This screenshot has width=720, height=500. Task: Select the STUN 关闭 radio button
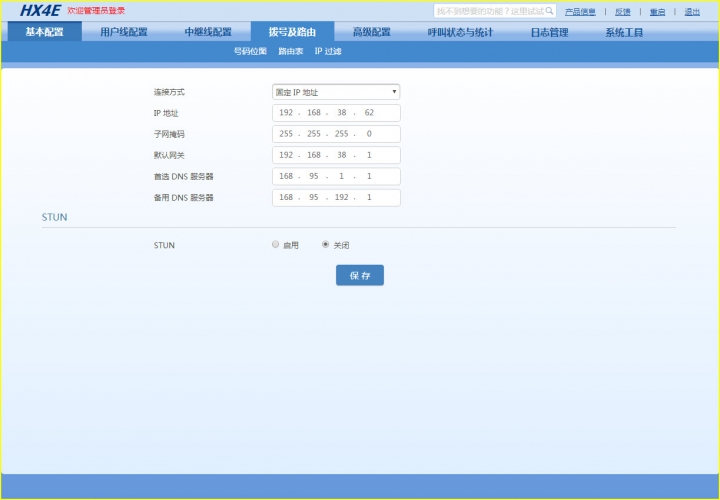tap(326, 244)
